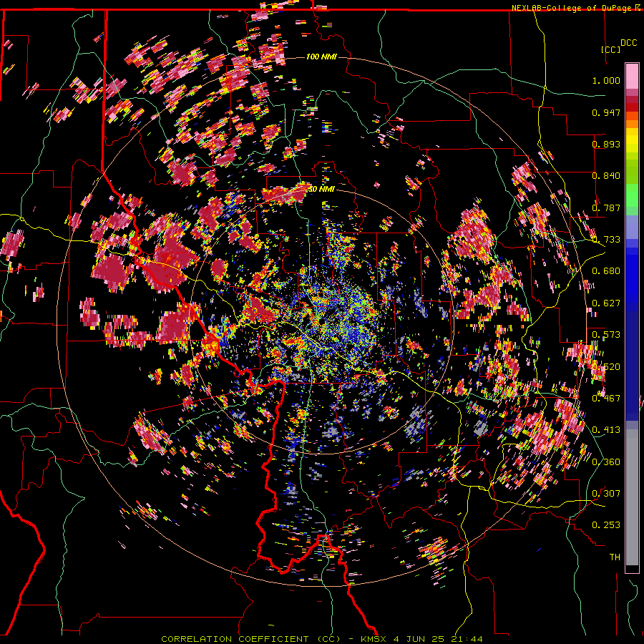This screenshot has height=644, width=644.
Task: Click the inner range ring NMI label
Action: [321, 190]
